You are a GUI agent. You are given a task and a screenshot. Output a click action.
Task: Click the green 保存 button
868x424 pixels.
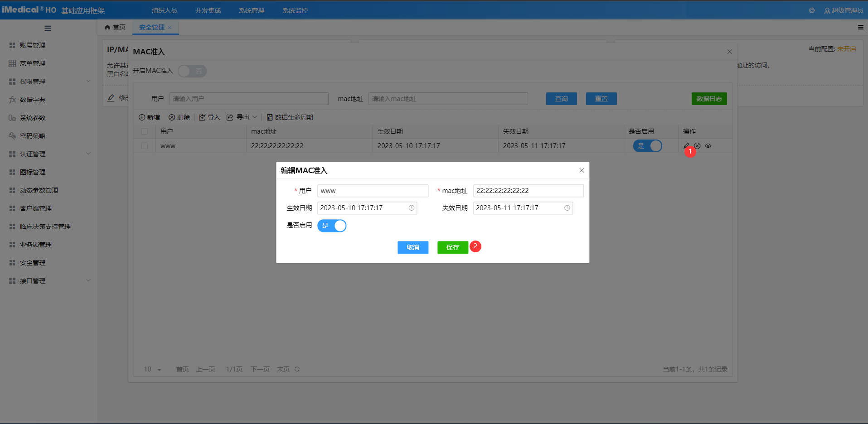[x=452, y=247]
